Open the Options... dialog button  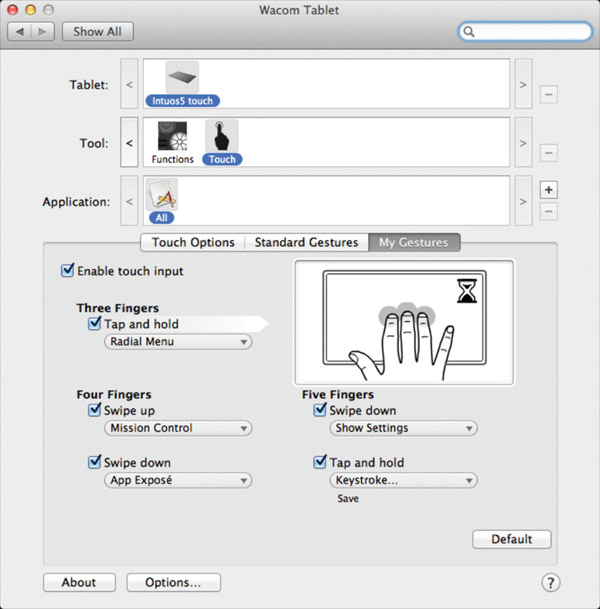pos(174,582)
